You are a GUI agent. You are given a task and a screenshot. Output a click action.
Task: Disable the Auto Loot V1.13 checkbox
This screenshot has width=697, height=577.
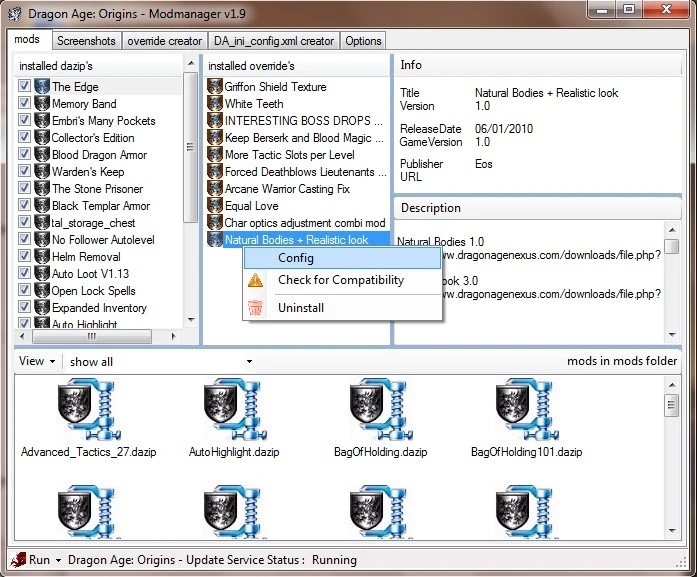tap(24, 273)
